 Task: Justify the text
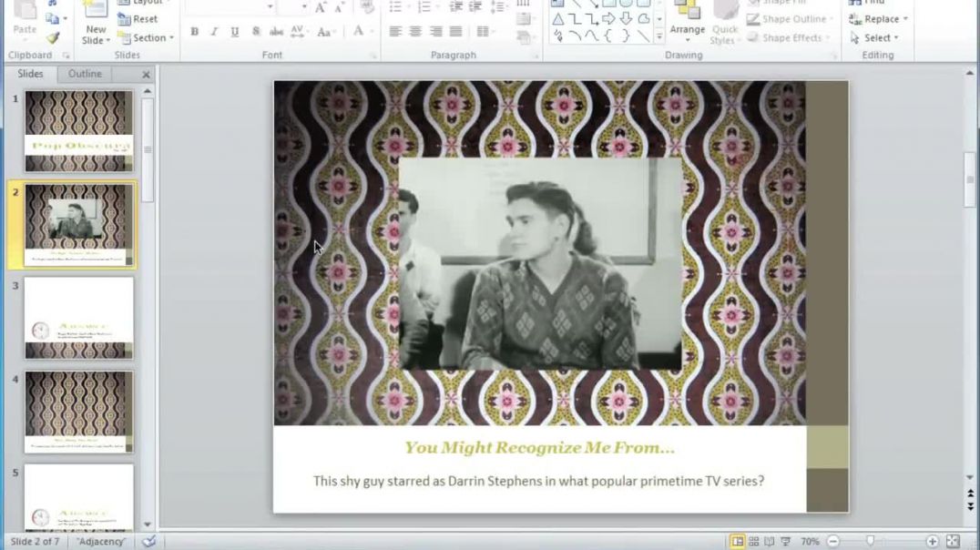(456, 31)
